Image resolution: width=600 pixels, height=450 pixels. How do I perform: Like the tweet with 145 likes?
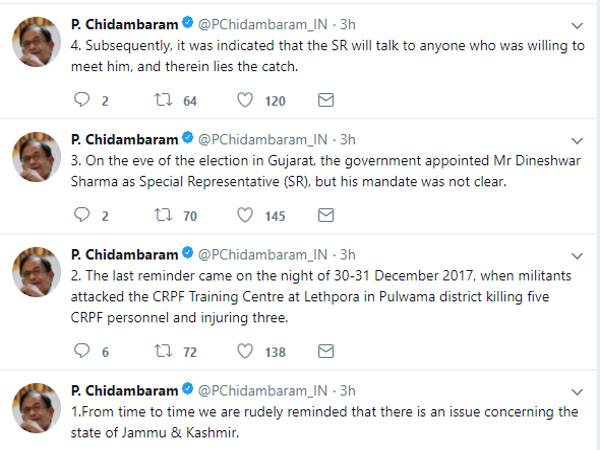[x=244, y=215]
